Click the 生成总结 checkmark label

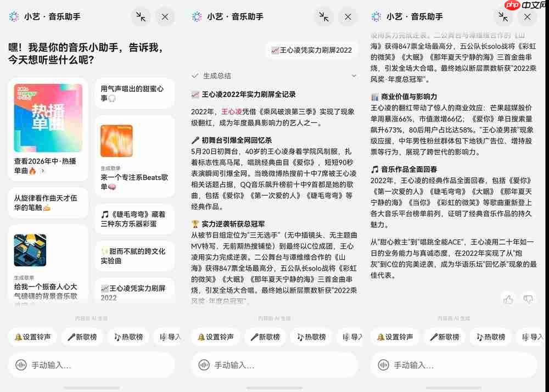coord(212,76)
